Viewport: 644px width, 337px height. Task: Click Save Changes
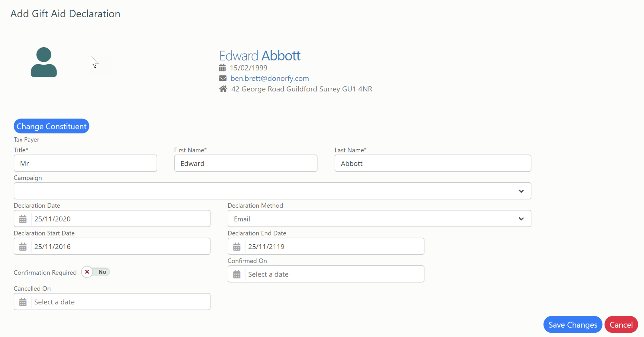572,324
